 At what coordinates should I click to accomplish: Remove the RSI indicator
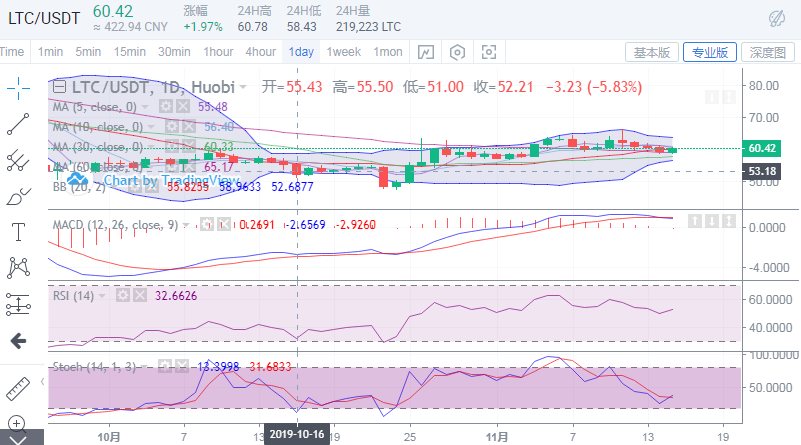tap(140, 295)
